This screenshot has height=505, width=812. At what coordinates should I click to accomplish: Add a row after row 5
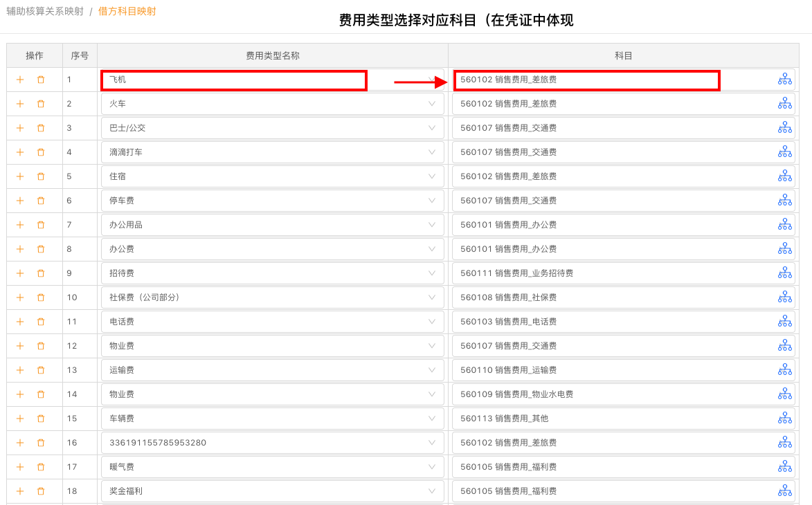pos(20,176)
